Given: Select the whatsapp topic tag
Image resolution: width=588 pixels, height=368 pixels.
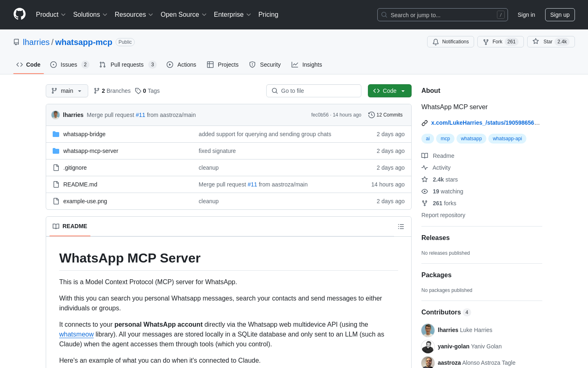Looking at the screenshot, I should [x=471, y=139].
